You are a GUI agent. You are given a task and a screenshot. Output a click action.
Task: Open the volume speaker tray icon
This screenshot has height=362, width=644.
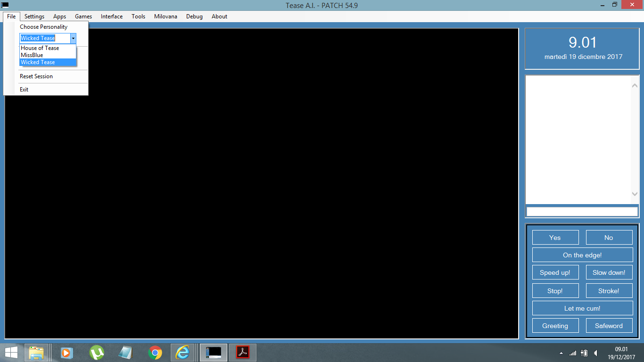tap(596, 353)
